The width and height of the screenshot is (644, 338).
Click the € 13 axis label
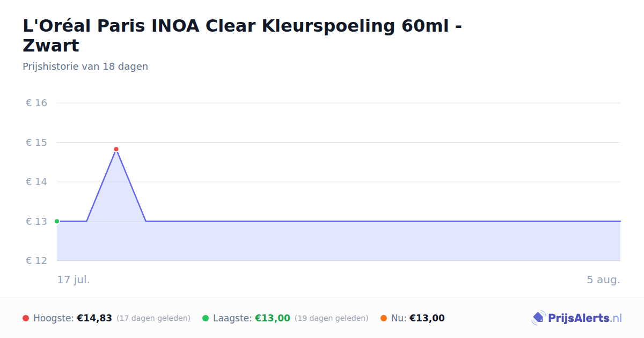click(36, 221)
